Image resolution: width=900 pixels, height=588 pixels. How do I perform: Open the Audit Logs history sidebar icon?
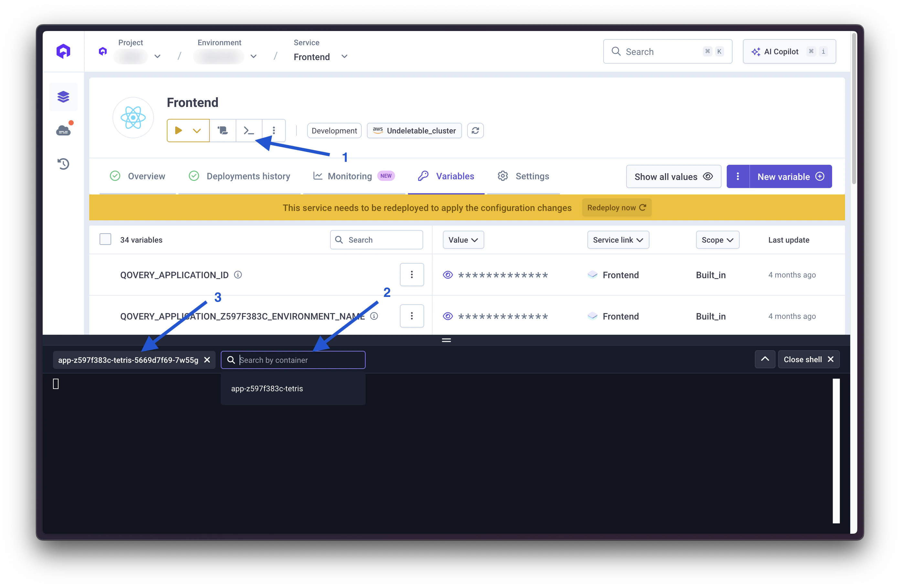[x=63, y=163]
